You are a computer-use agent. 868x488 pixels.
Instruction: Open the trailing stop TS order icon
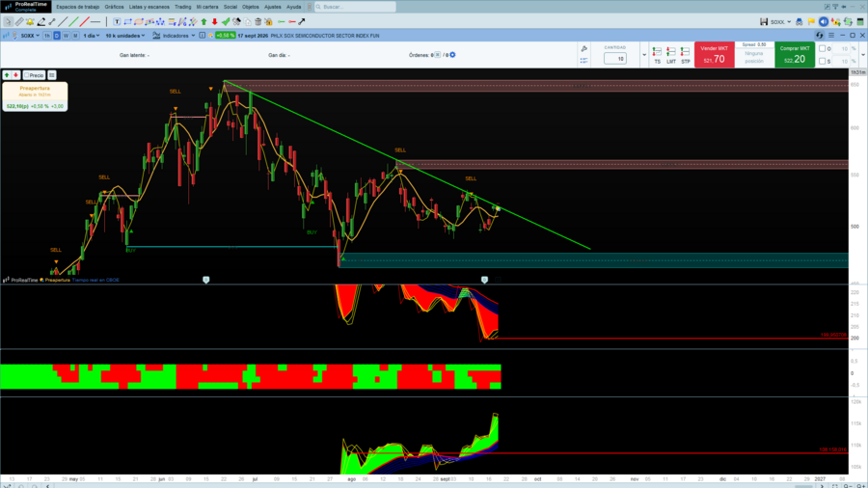(657, 55)
